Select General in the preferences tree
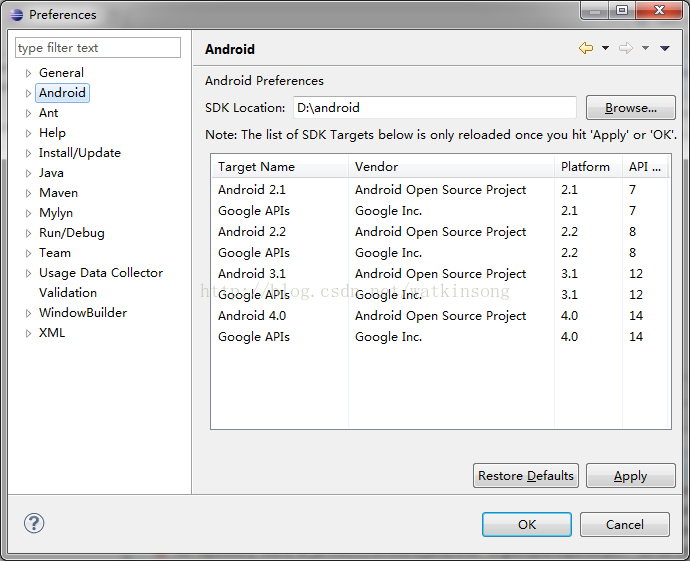The image size is (690, 561). click(61, 73)
